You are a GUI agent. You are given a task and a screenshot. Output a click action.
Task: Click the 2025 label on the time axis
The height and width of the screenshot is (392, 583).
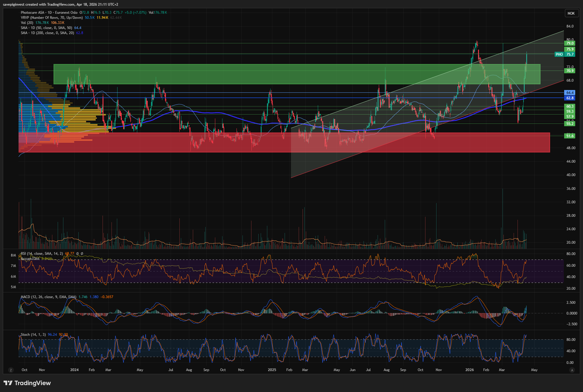pyautogui.click(x=272, y=370)
